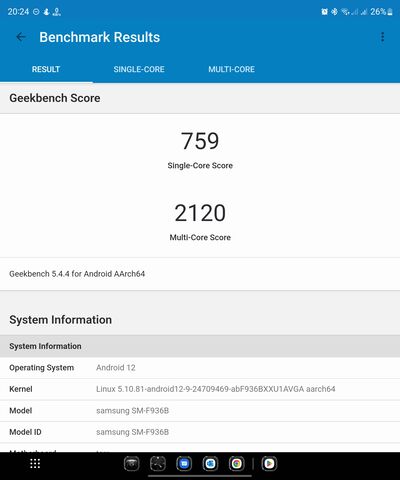Switch to the SINGLE-CORE tab

pos(139,69)
